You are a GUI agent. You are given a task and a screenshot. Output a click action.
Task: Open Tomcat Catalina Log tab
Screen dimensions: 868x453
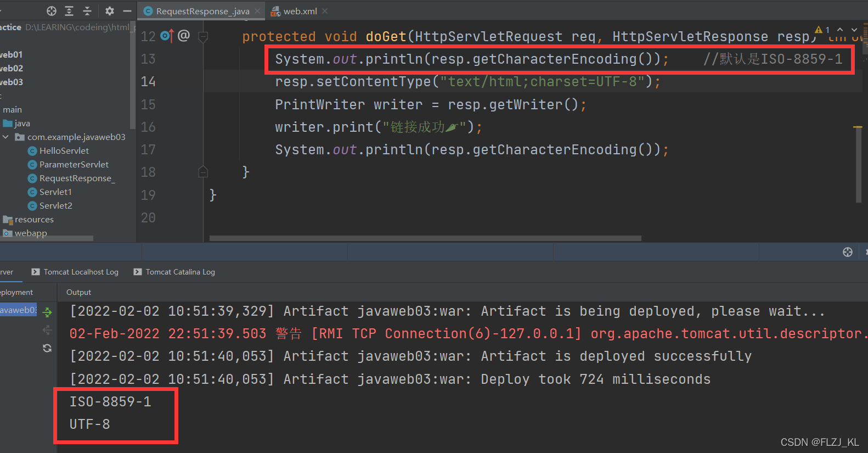click(x=174, y=272)
